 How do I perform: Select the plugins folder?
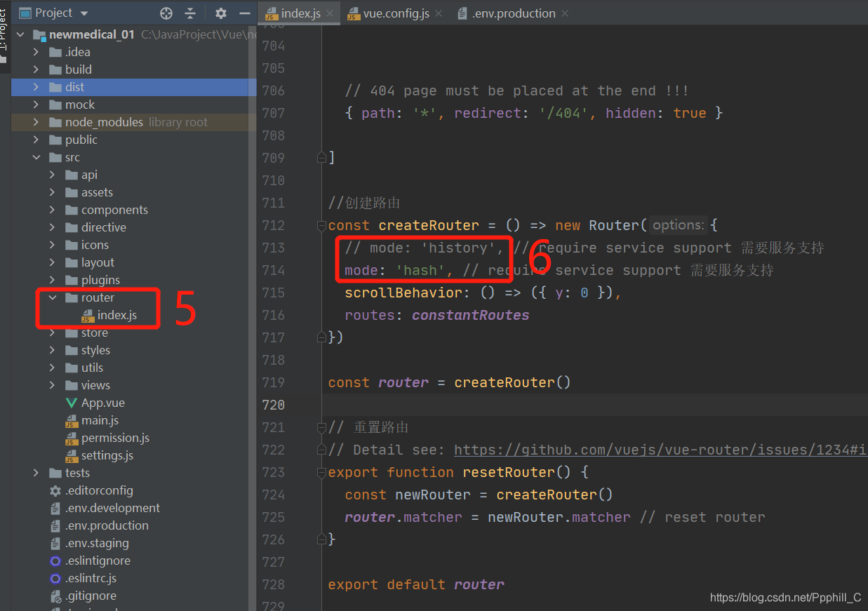[100, 280]
